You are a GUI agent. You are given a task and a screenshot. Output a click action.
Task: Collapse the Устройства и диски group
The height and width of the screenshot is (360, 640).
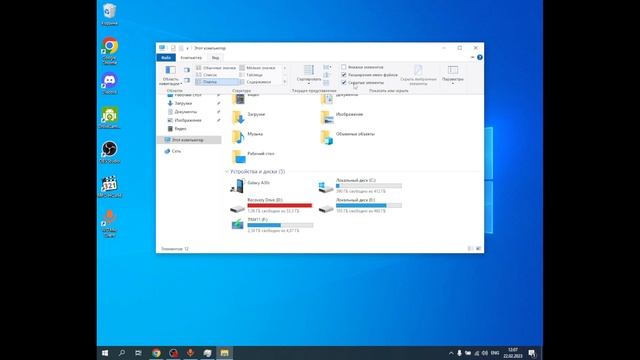coord(227,172)
